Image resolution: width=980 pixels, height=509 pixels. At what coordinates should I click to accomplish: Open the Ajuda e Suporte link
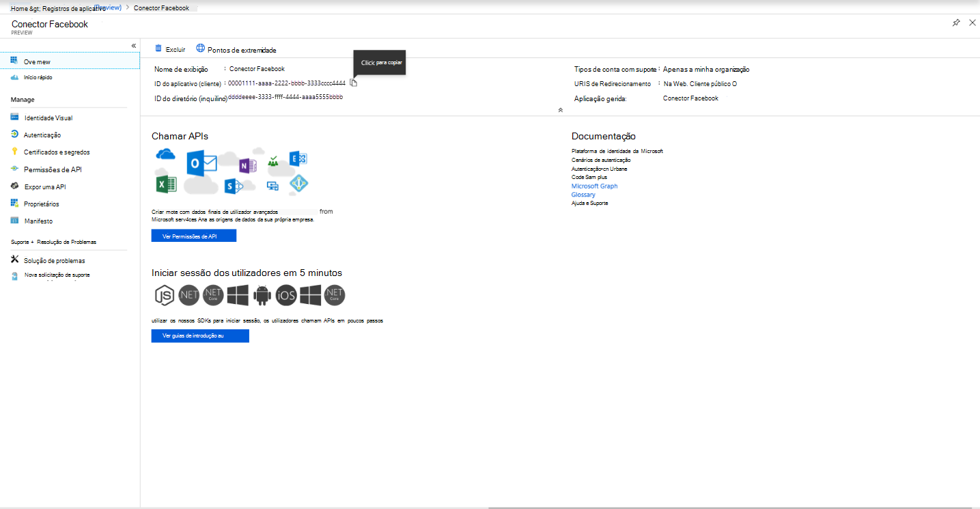click(x=589, y=203)
